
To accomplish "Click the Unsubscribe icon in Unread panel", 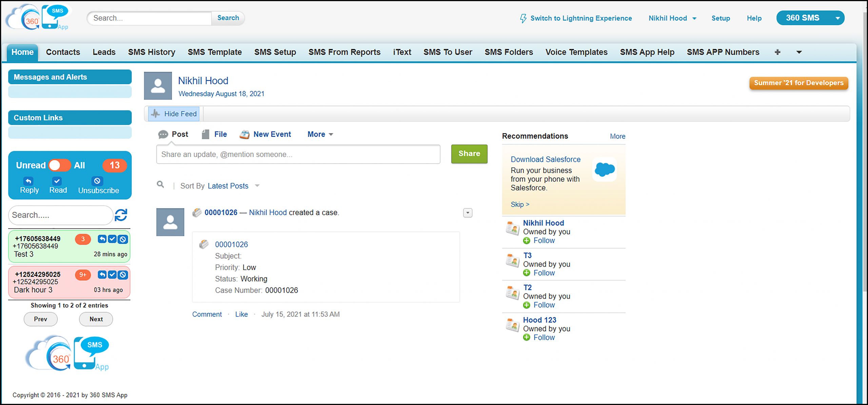I will (97, 181).
